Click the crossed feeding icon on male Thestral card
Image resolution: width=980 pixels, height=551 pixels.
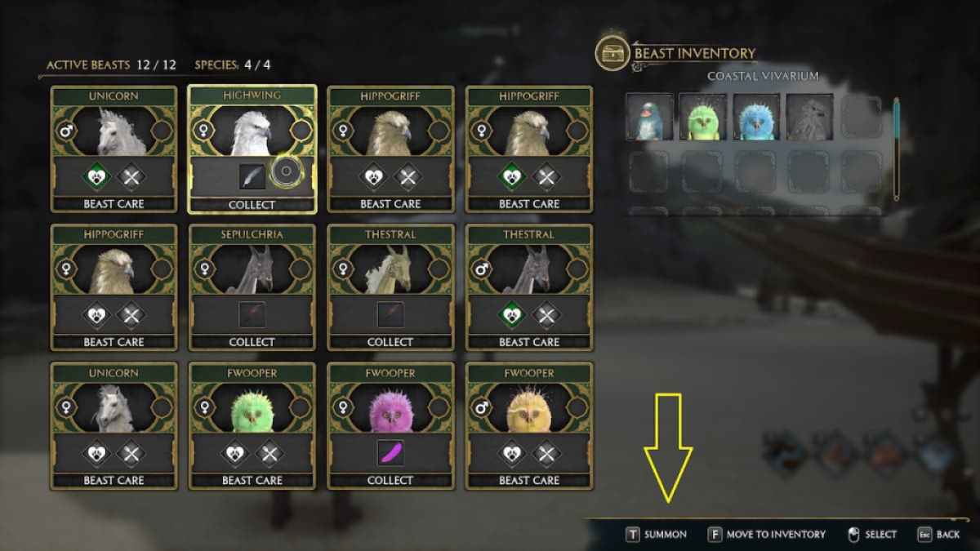point(546,314)
